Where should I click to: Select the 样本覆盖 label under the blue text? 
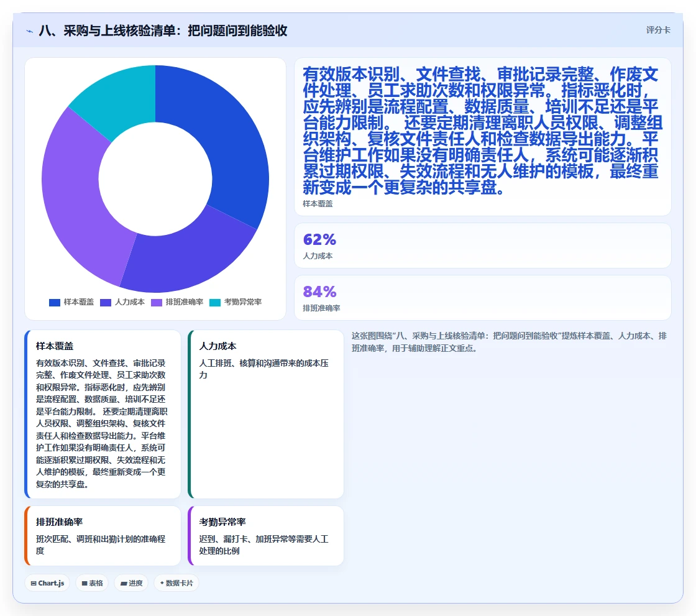pos(318,204)
